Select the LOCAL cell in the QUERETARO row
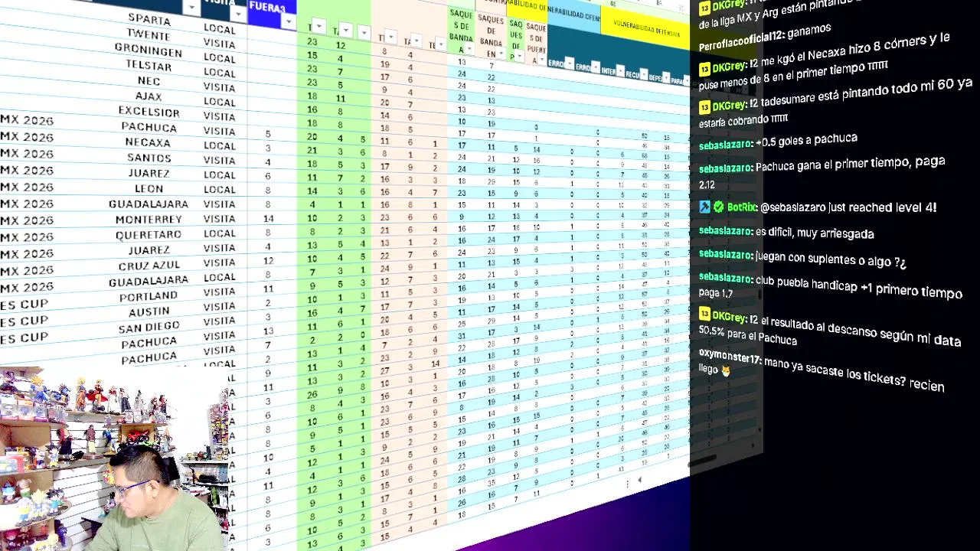This screenshot has width=980, height=551. click(220, 233)
